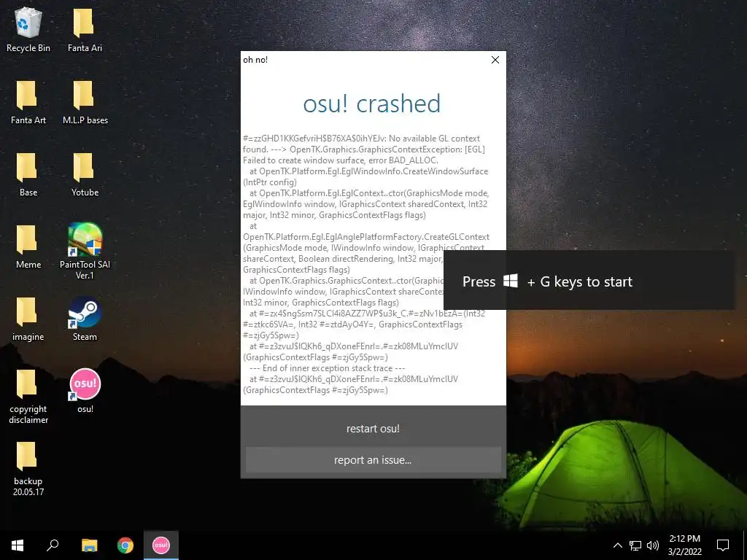Close the oh no! crash dialog
747x560 pixels.
click(x=495, y=60)
